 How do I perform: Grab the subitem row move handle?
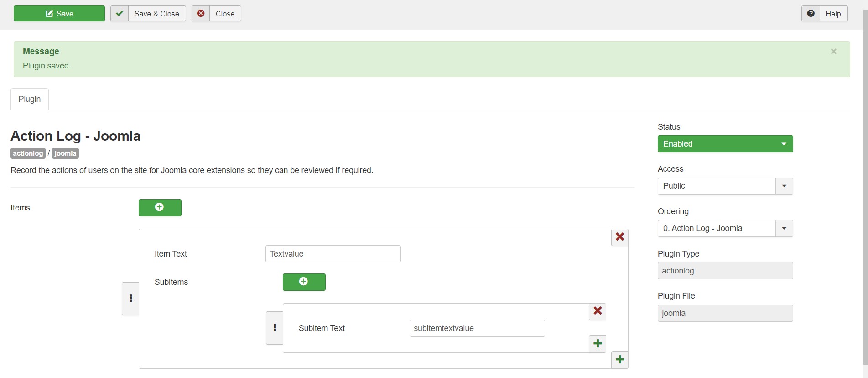(275, 328)
